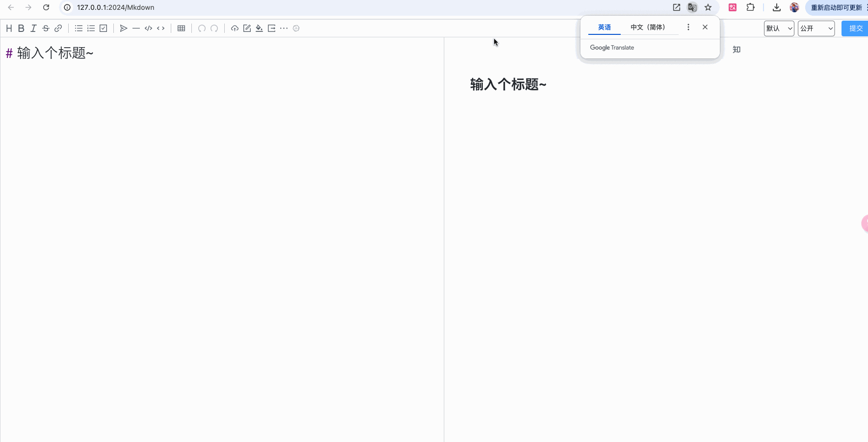
Task: Reload the current page
Action: click(46, 7)
